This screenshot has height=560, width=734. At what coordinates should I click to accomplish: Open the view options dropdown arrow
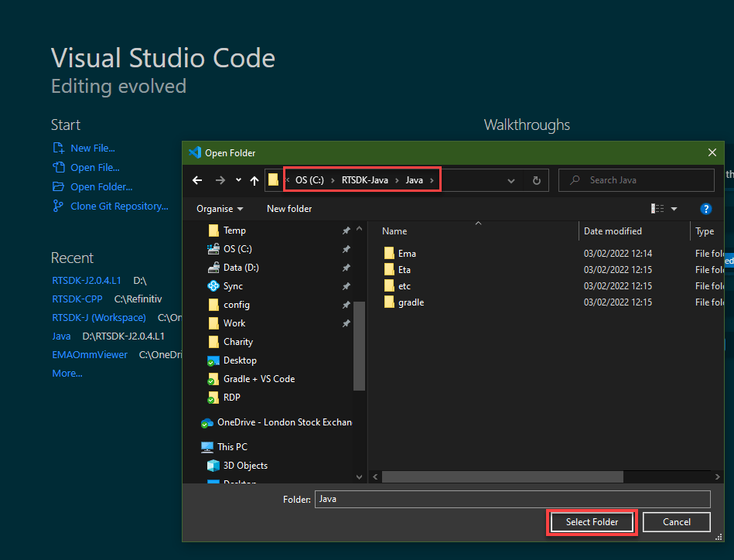point(673,208)
